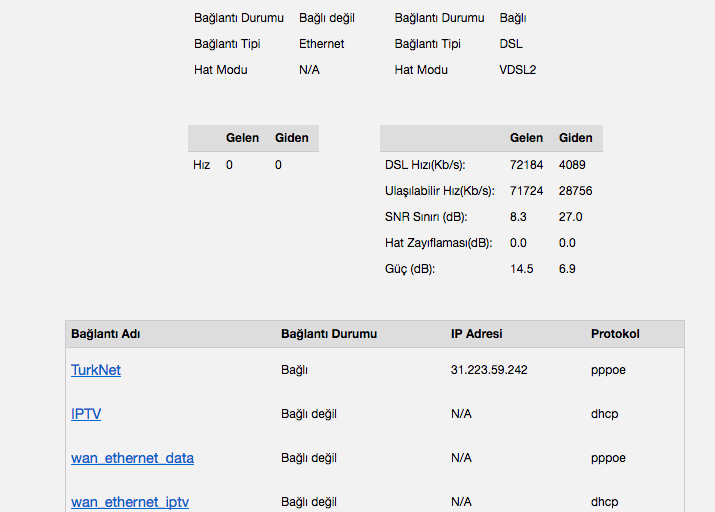Click the Hat Zayıflaması(dB) label
The height and width of the screenshot is (512, 715).
point(438,243)
